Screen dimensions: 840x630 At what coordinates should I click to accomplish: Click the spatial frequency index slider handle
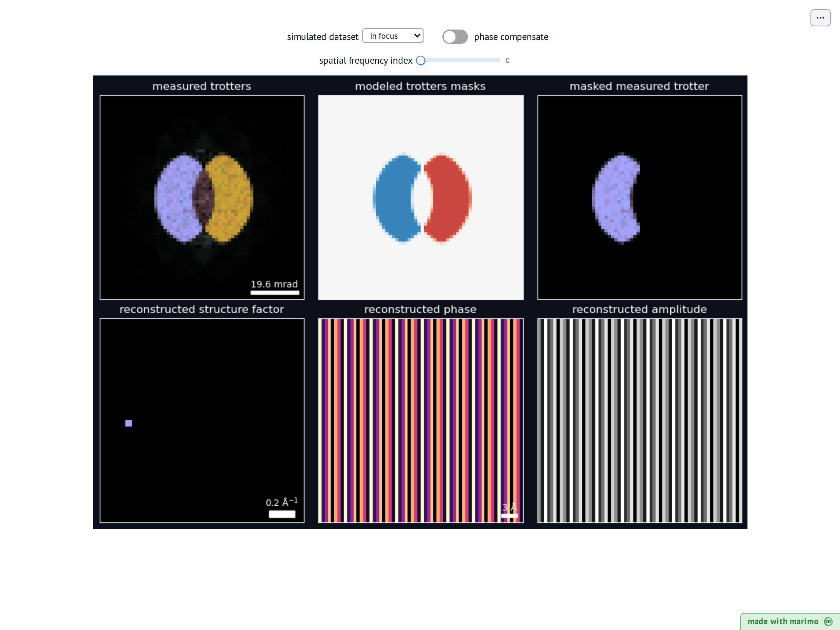coord(420,60)
